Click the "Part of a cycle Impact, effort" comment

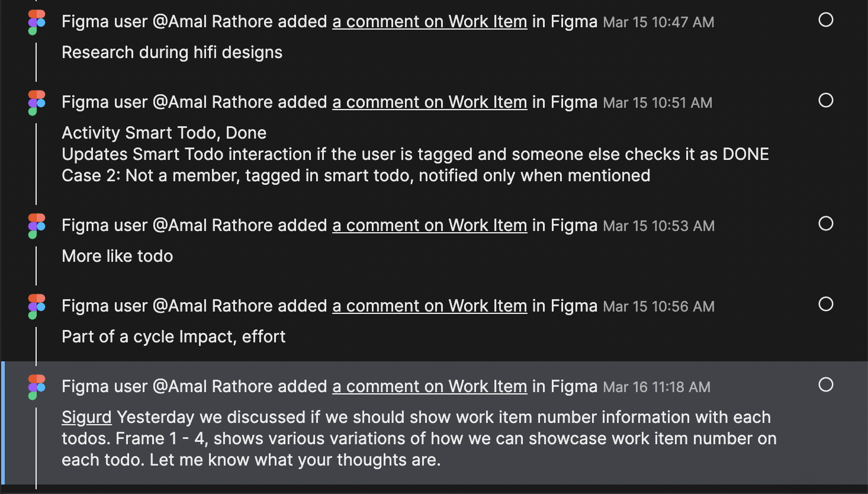tap(173, 337)
